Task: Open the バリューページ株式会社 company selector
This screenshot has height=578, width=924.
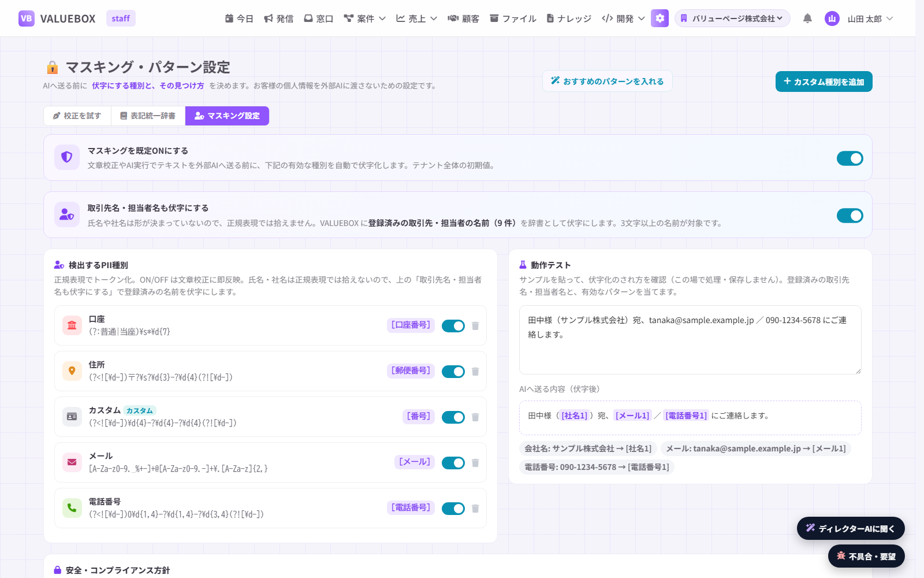Action: [732, 18]
